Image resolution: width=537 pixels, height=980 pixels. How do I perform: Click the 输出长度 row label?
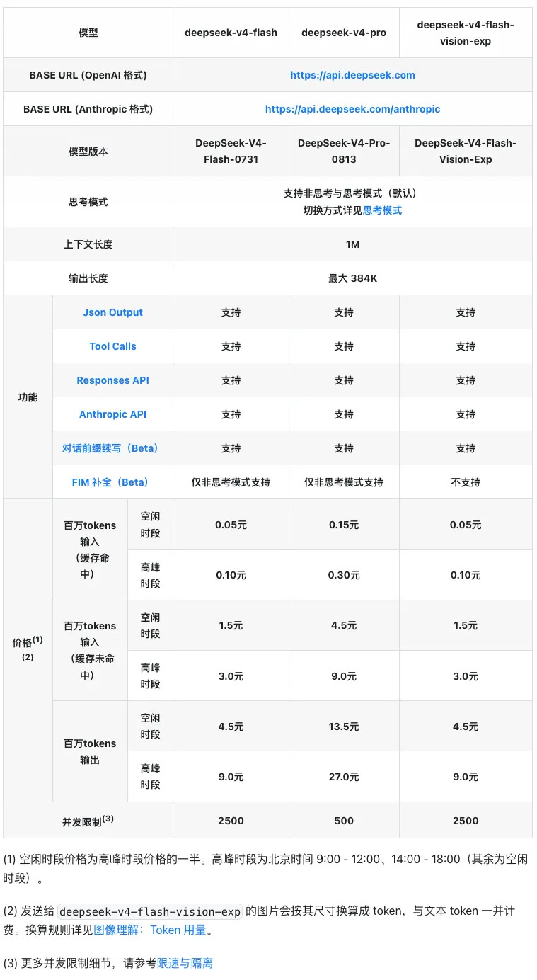point(88,278)
